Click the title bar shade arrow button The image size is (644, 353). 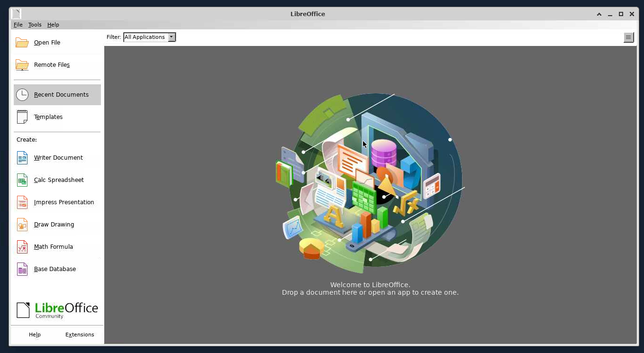click(x=599, y=14)
